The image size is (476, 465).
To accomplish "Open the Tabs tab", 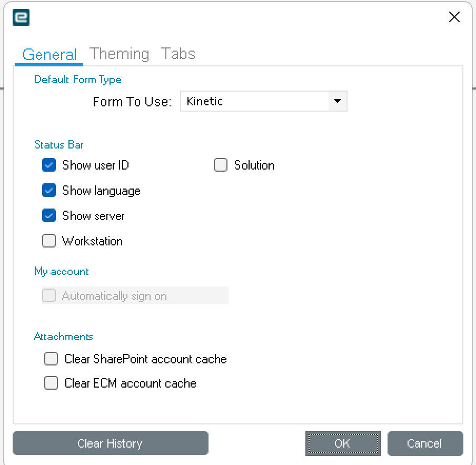I will point(178,54).
